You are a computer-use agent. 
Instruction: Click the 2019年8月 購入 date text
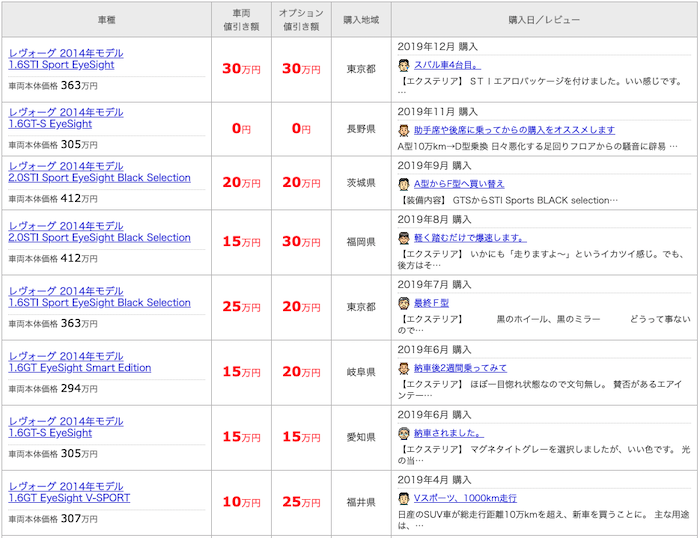(x=434, y=220)
